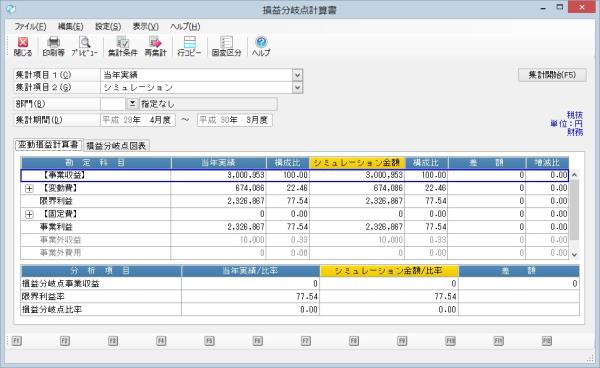Select the 変動損益計算書 tab
Screen dimensions: 600x368
click(48, 145)
